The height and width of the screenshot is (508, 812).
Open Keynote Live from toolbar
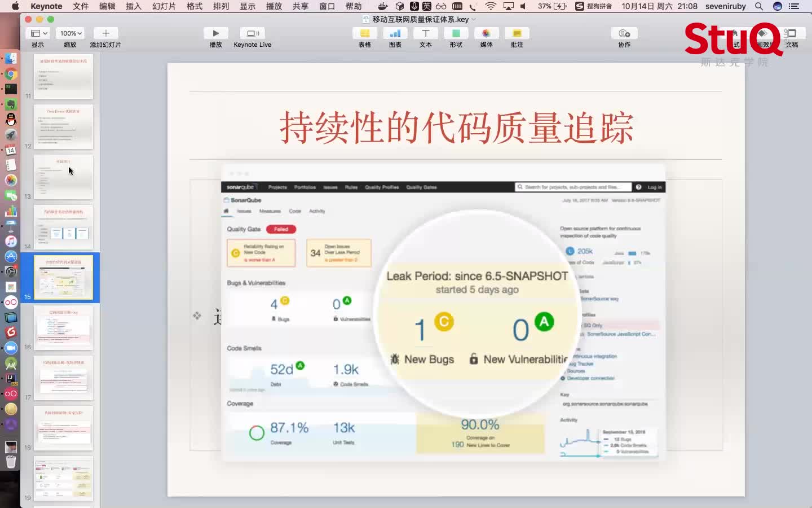(x=252, y=33)
